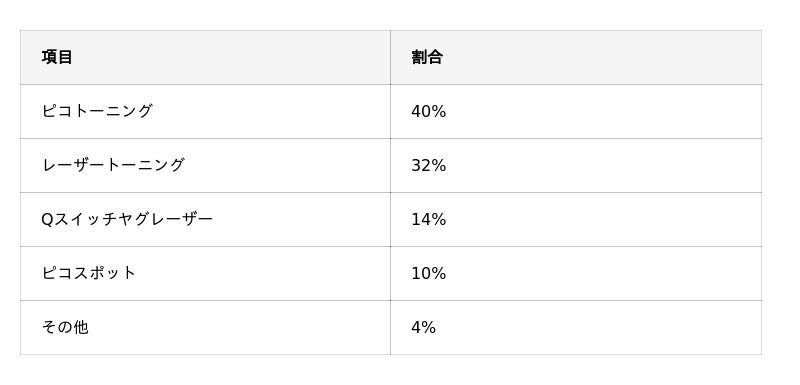The height and width of the screenshot is (385, 800).
Task: Click the percent sign after 10
Action: point(439,274)
